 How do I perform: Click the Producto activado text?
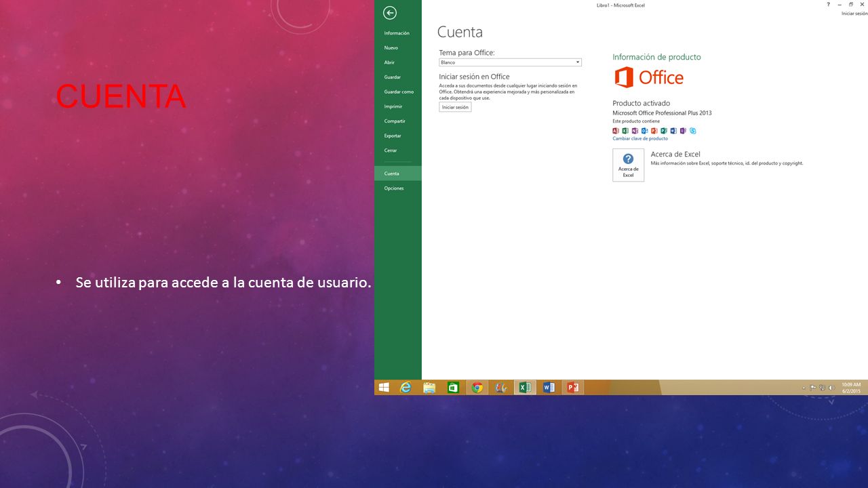[641, 103]
